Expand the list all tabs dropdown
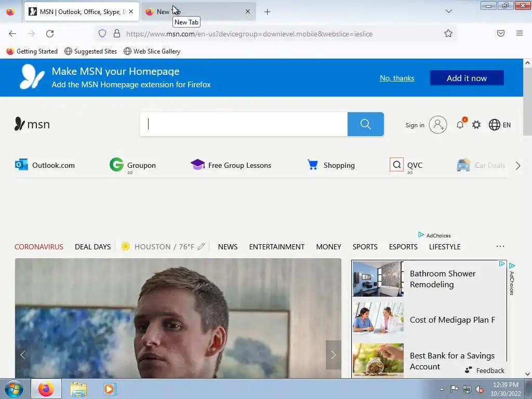The image size is (532, 399). pos(448,11)
